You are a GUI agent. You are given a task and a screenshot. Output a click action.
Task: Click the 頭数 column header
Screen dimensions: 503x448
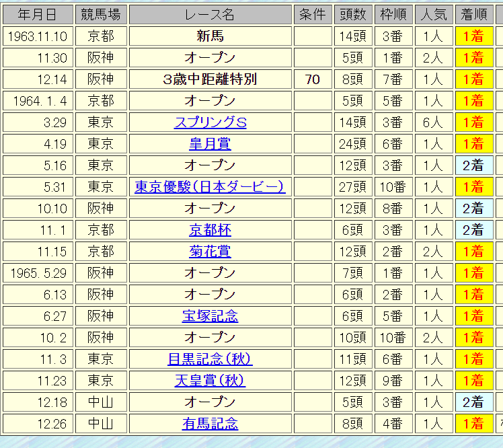pos(352,14)
